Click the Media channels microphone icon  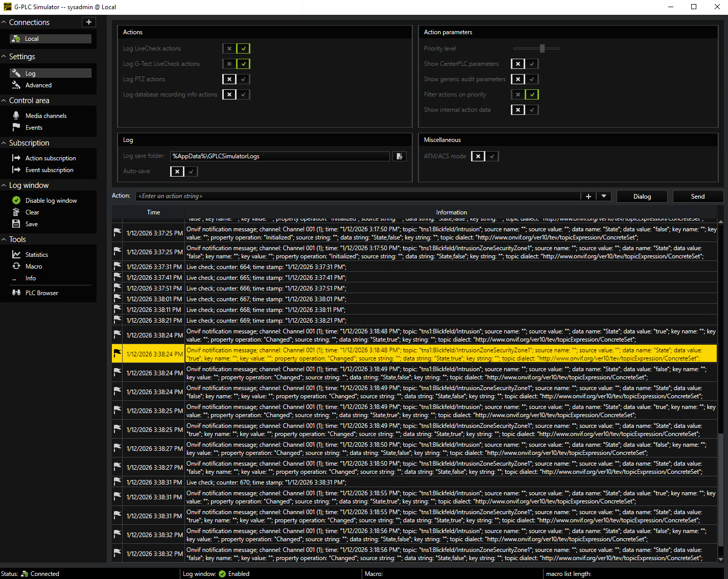click(16, 116)
